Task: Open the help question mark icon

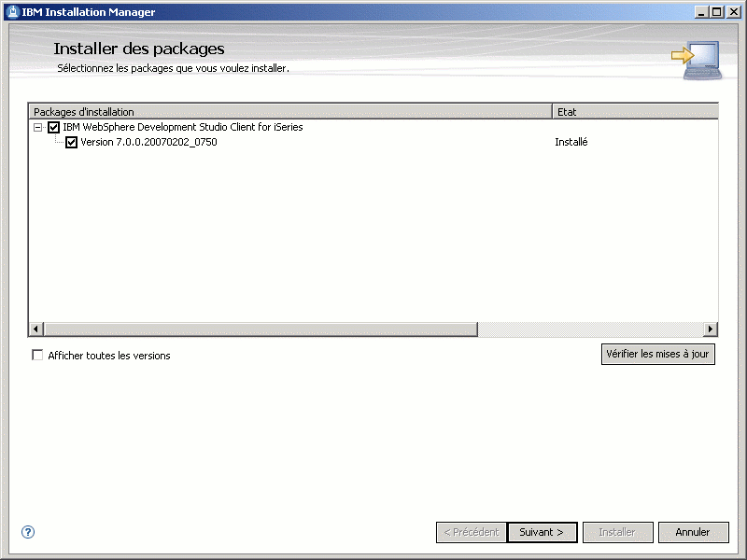Action: pos(28,532)
